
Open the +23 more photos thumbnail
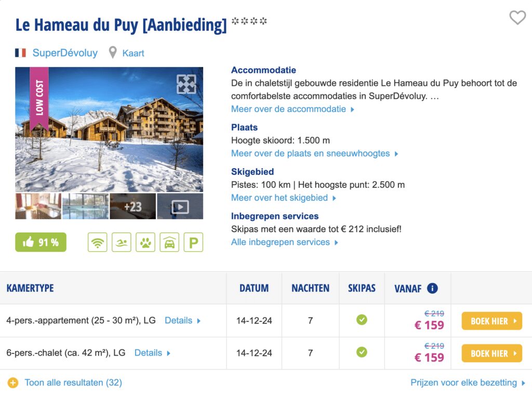point(132,207)
